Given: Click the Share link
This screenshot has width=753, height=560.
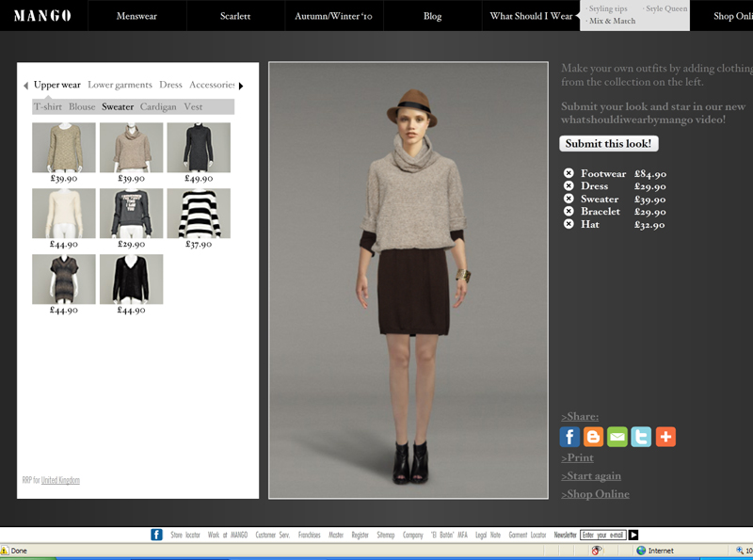Looking at the screenshot, I should pyautogui.click(x=580, y=416).
